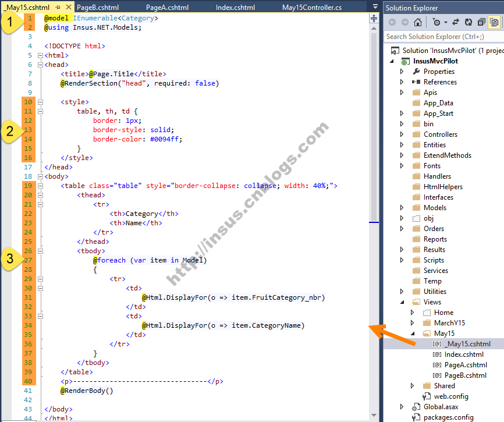Viewport: 504px width, 422px height.
Task: Switch to the Index.cshtml tab
Action: coord(235,8)
